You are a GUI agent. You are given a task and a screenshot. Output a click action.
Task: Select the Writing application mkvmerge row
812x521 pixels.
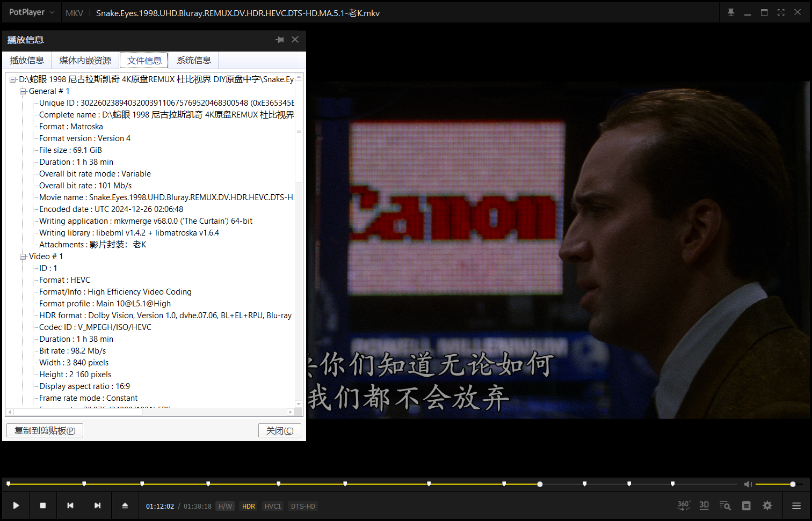[146, 221]
